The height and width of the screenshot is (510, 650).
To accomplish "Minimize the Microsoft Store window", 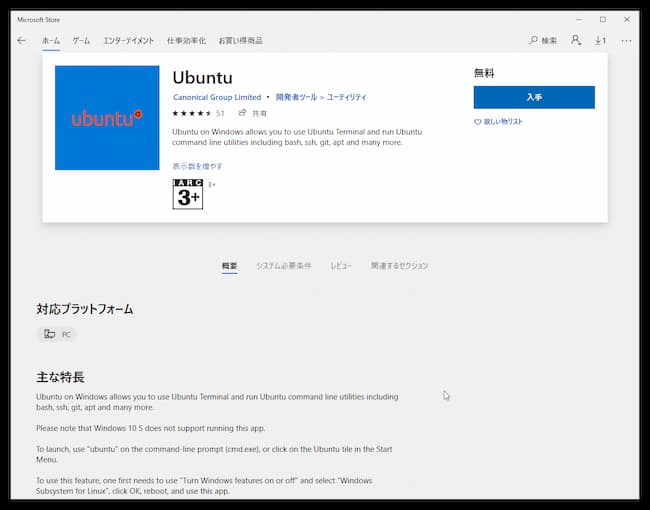I will pyautogui.click(x=579, y=19).
